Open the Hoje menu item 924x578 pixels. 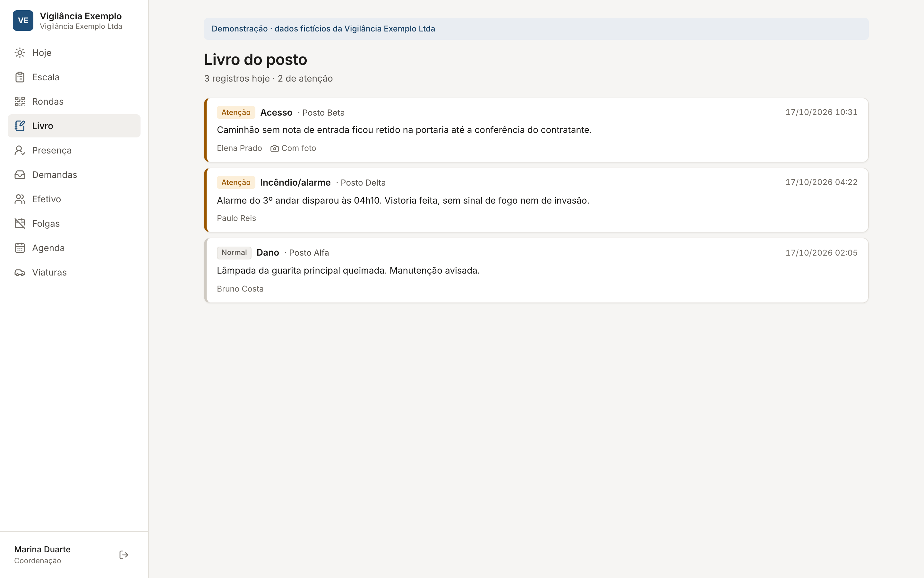(x=74, y=53)
